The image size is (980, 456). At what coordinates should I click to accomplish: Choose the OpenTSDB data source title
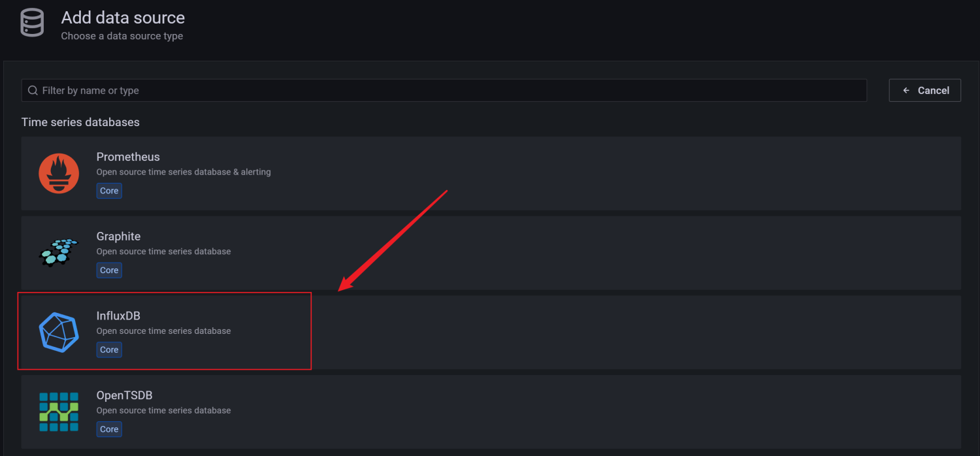124,395
